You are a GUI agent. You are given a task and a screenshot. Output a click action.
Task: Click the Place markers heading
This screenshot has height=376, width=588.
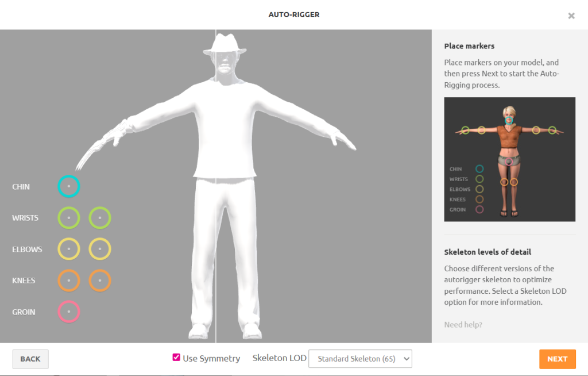click(x=469, y=46)
